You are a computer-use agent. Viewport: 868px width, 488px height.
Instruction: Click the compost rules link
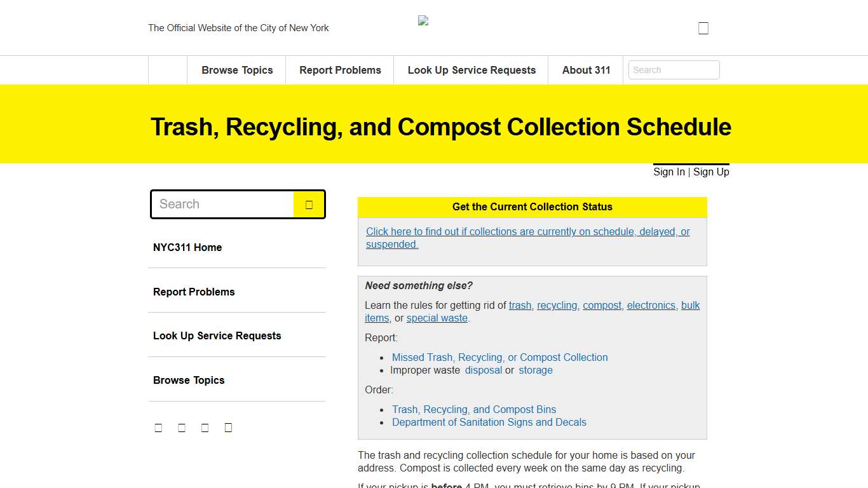[602, 305]
